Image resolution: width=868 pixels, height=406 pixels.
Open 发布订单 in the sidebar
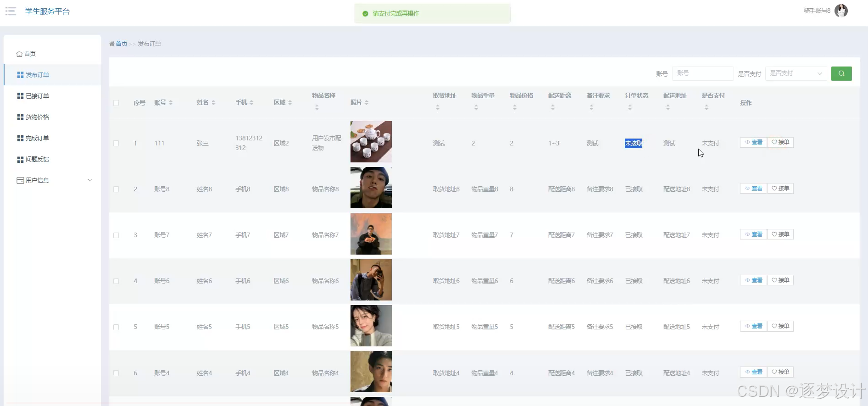[x=52, y=75]
